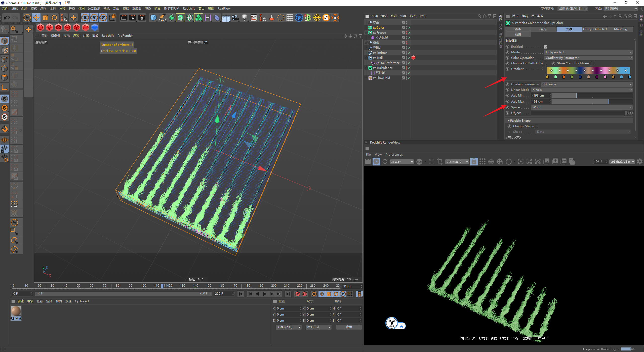Image resolution: width=644 pixels, height=352 pixels.
Task: Add a Cube primitive object
Action: [153, 18]
